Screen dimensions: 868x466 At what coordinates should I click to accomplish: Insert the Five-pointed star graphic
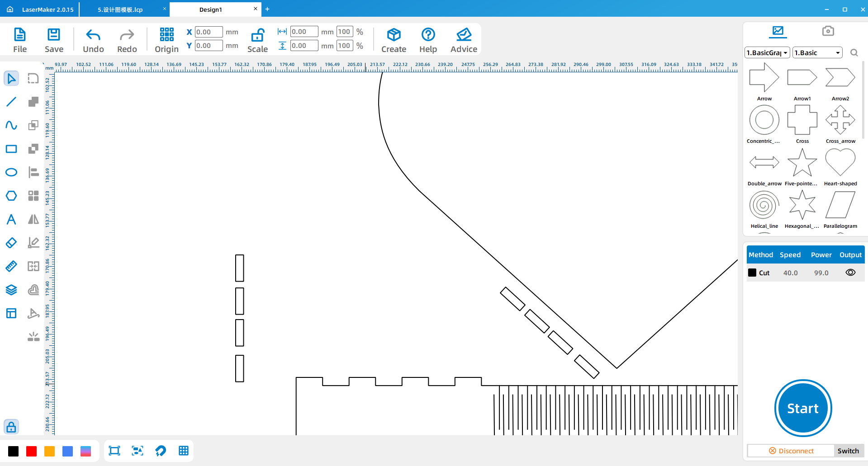(802, 167)
